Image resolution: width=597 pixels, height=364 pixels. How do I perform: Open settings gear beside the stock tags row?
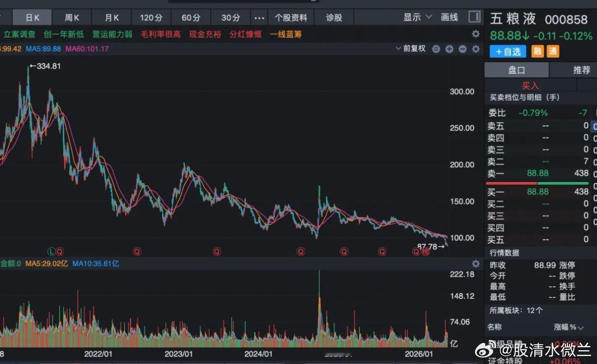pos(476,34)
